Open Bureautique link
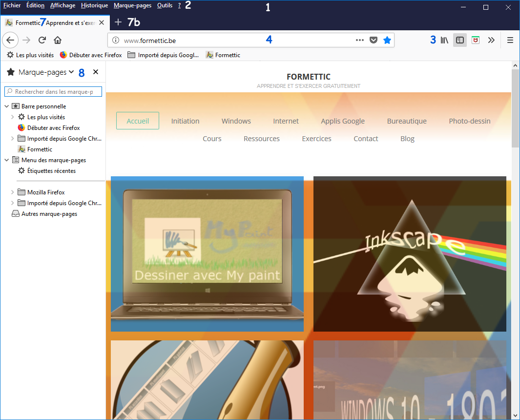Image resolution: width=520 pixels, height=420 pixels. (x=407, y=121)
